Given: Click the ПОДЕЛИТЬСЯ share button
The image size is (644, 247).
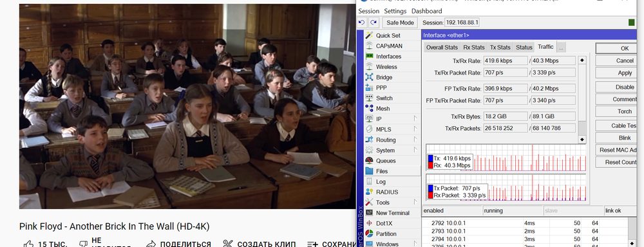Looking at the screenshot, I should point(179,244).
